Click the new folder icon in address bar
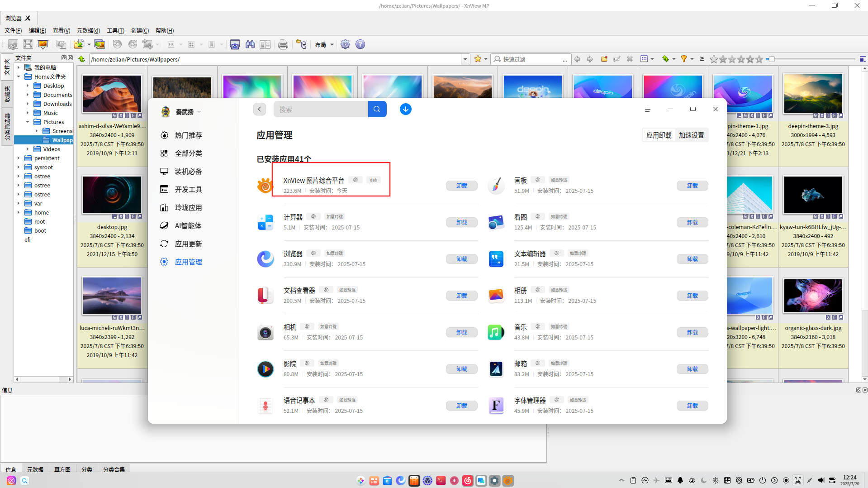868x488 pixels. pos(604,59)
